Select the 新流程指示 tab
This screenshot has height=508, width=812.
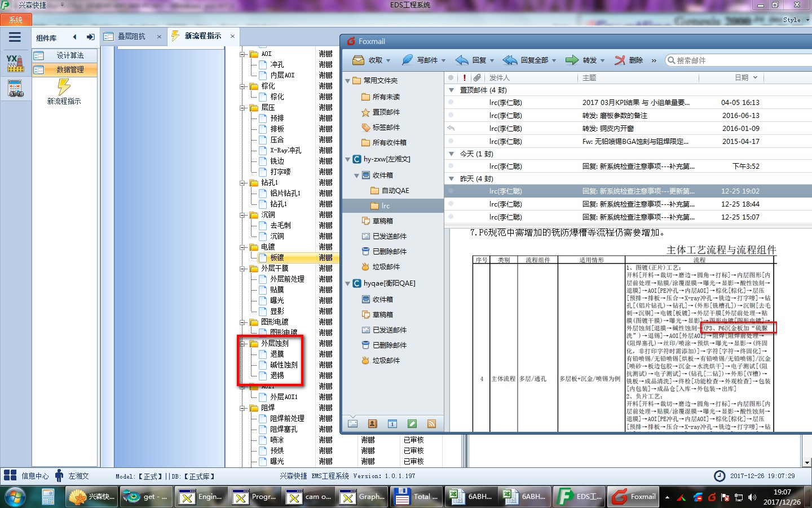point(202,36)
